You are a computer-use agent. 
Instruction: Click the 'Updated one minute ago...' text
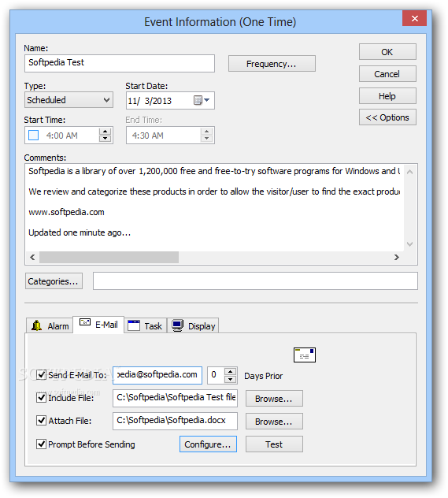[80, 232]
